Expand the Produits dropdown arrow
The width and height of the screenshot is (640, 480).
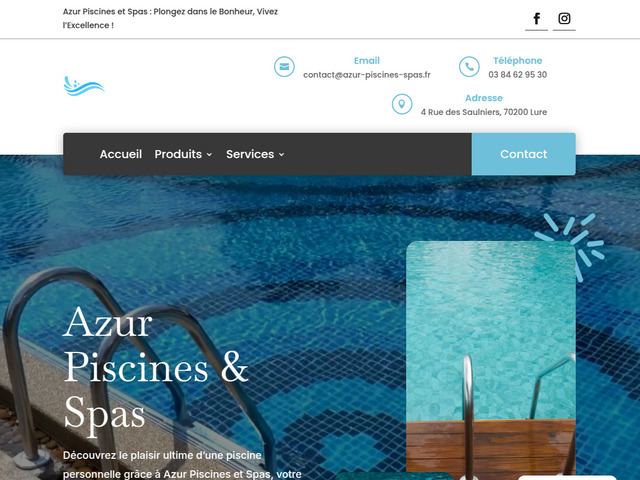(209, 155)
